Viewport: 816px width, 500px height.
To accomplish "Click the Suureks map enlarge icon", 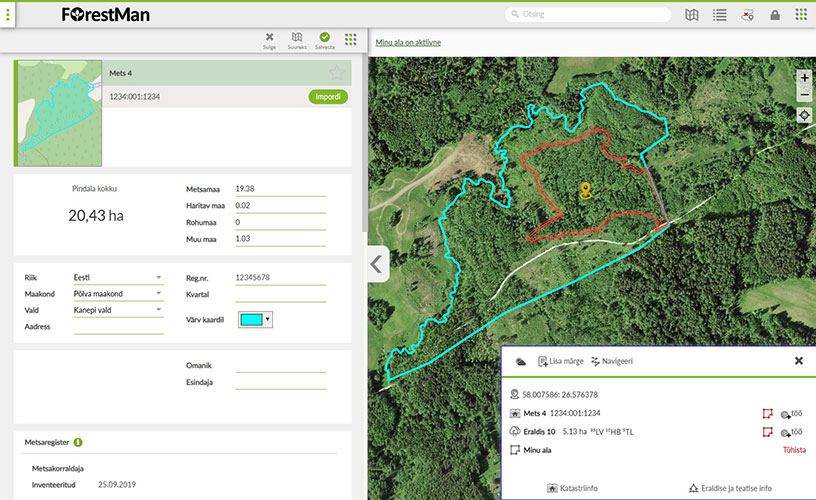I will coord(297,38).
